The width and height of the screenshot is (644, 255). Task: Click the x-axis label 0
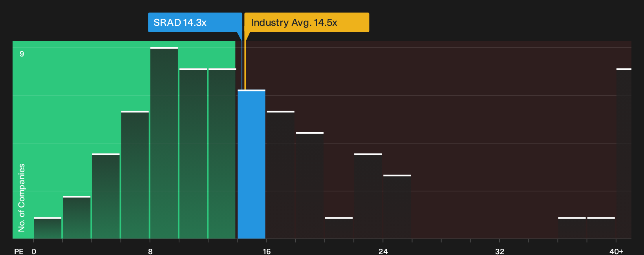[x=34, y=251]
